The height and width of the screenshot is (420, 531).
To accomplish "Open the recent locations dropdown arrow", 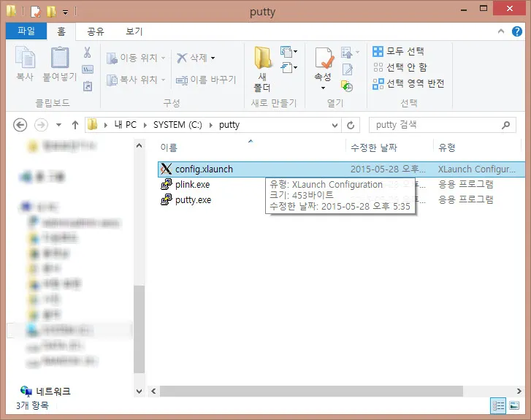I will click(x=58, y=125).
